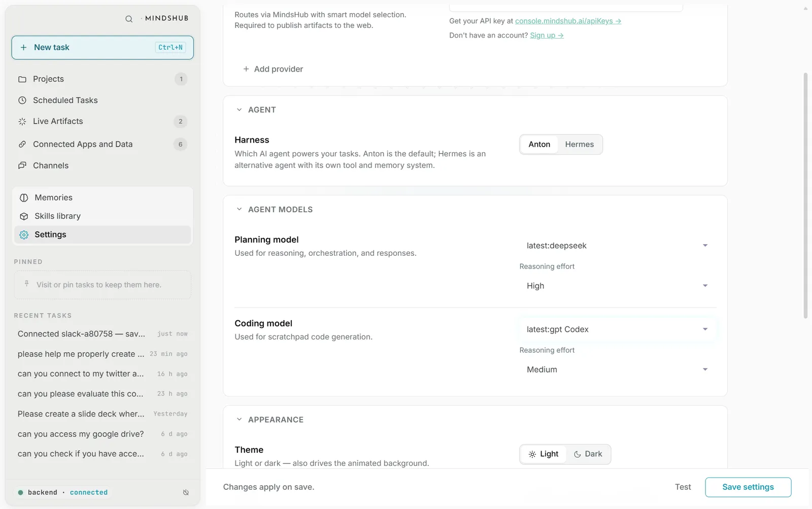Image resolution: width=812 pixels, height=509 pixels.
Task: Click the pin icon in Pinned box
Action: (x=27, y=284)
